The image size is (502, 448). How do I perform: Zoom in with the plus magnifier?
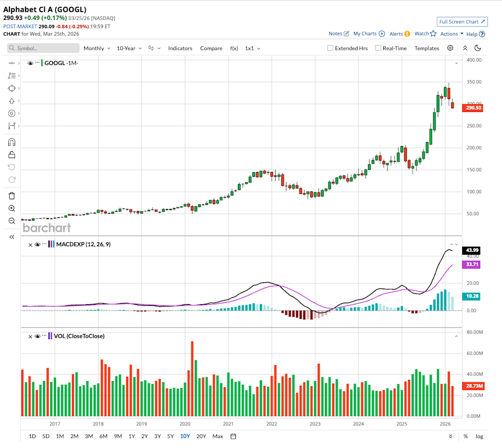pyautogui.click(x=12, y=208)
